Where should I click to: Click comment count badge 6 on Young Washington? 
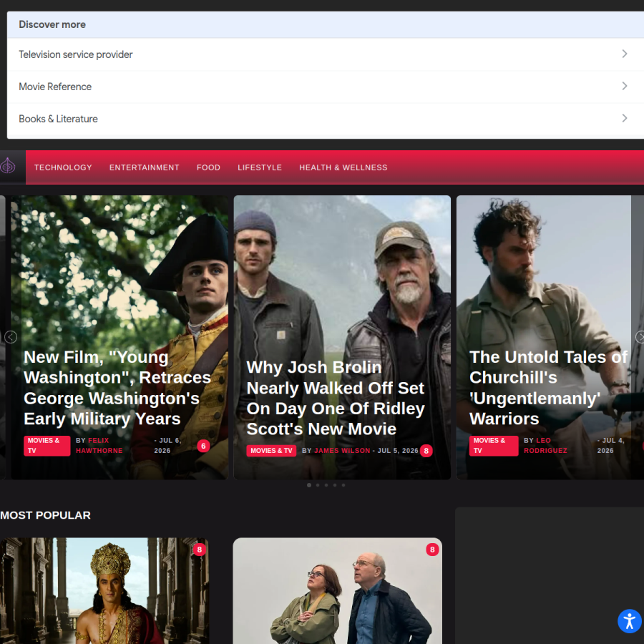[203, 446]
